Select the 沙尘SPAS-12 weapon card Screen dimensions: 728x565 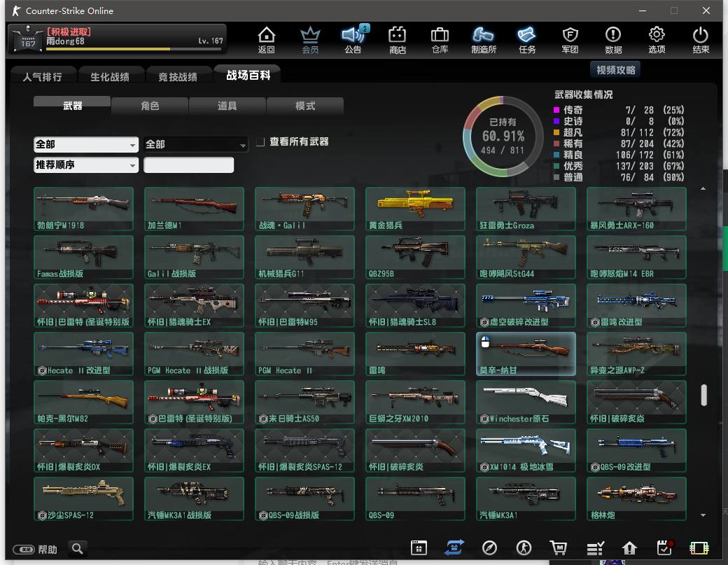(x=83, y=498)
